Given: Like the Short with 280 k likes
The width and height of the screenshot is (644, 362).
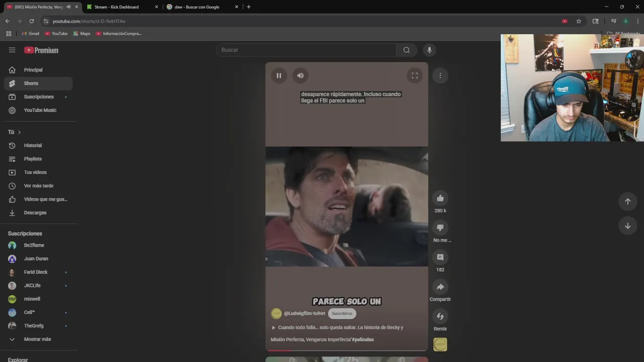Looking at the screenshot, I should 440,198.
